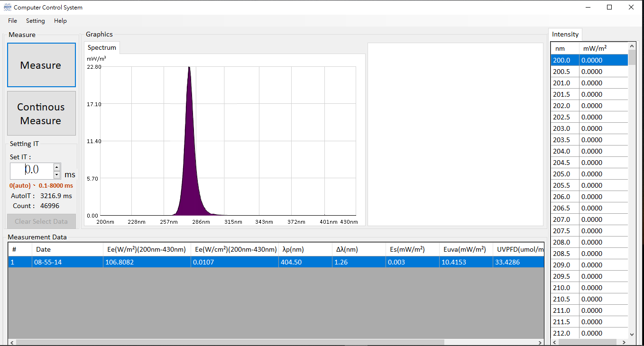Viewport: 644px width, 346px height.
Task: Click the Euva(mW/m²) column header
Action: tap(464, 249)
